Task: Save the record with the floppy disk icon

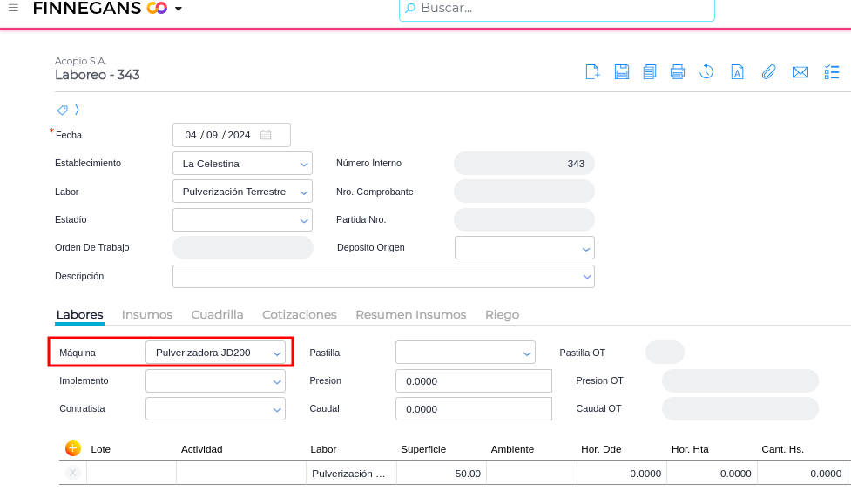Action: [622, 72]
